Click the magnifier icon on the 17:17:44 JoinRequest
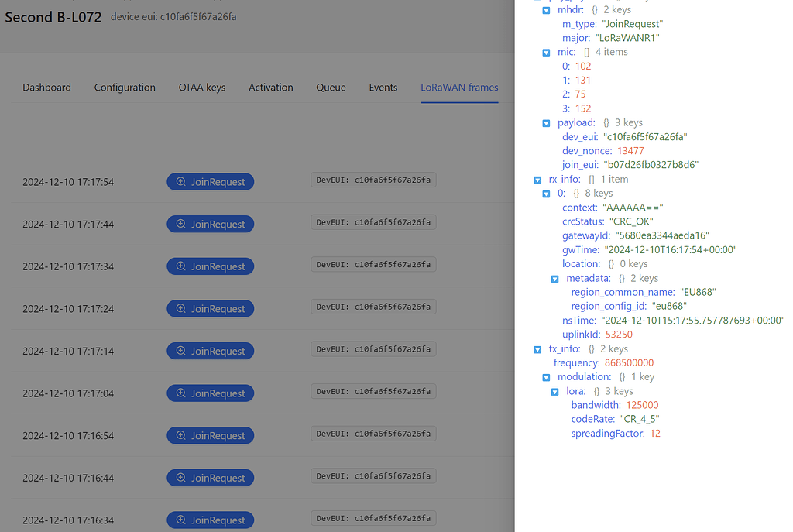This screenshot has width=793, height=532. point(180,224)
